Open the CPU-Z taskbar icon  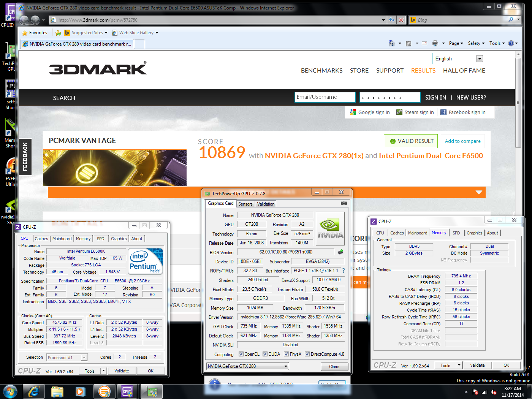(x=127, y=391)
